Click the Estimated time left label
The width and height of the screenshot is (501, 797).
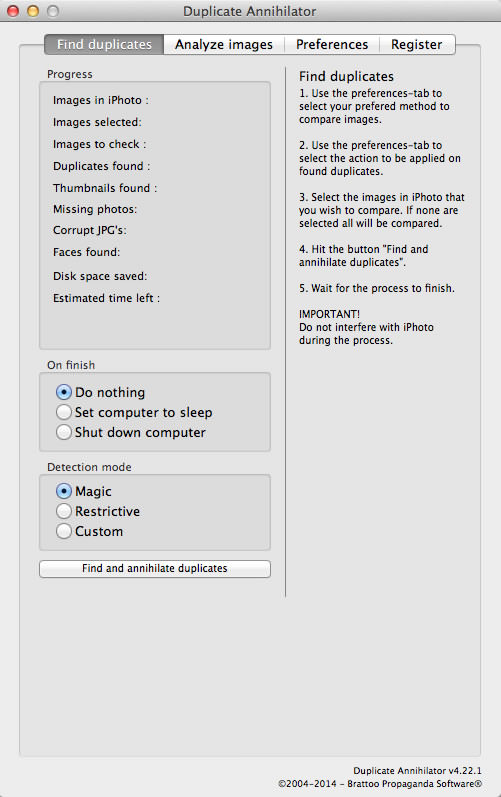tap(106, 298)
